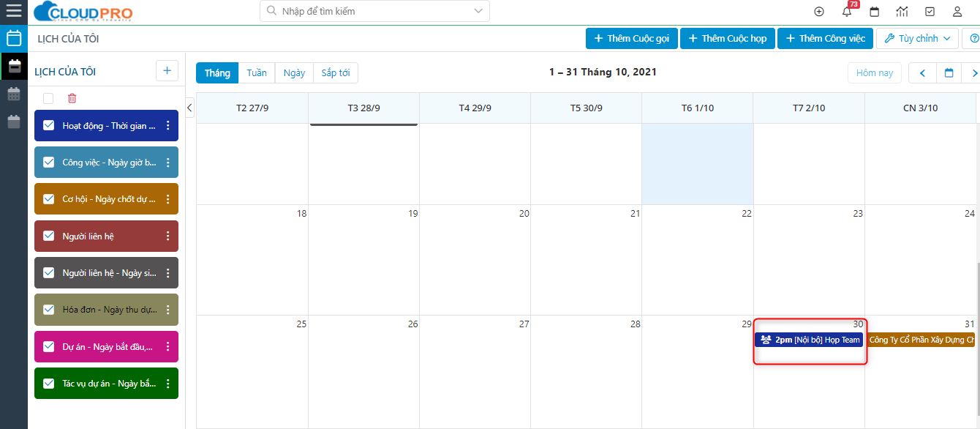Screen dimensions: 980x429
Task: Open the task checklist icon in header
Action: pyautogui.click(x=930, y=12)
